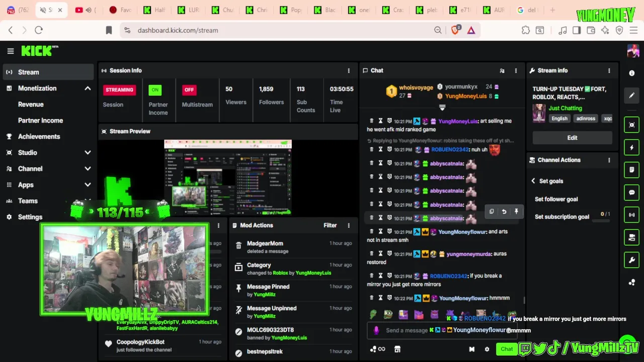644x362 pixels.
Task: Expand the Channel sidebar section
Action: click(88, 169)
